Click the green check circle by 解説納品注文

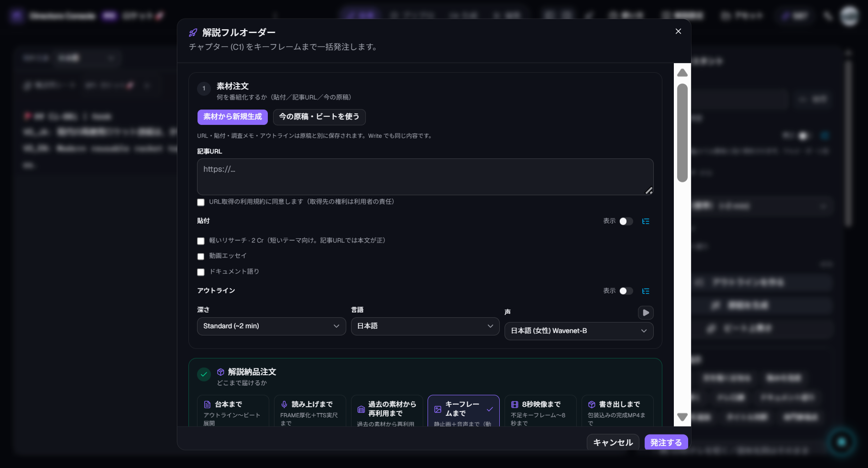point(204,374)
